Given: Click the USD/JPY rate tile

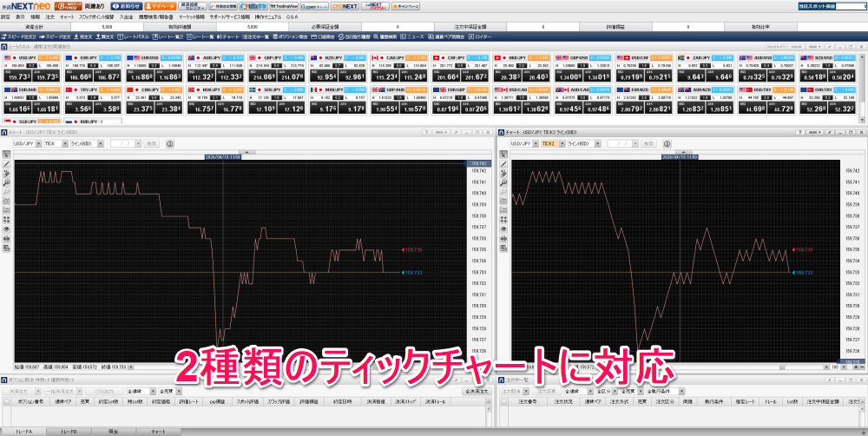Looking at the screenshot, I should pos(31,68).
